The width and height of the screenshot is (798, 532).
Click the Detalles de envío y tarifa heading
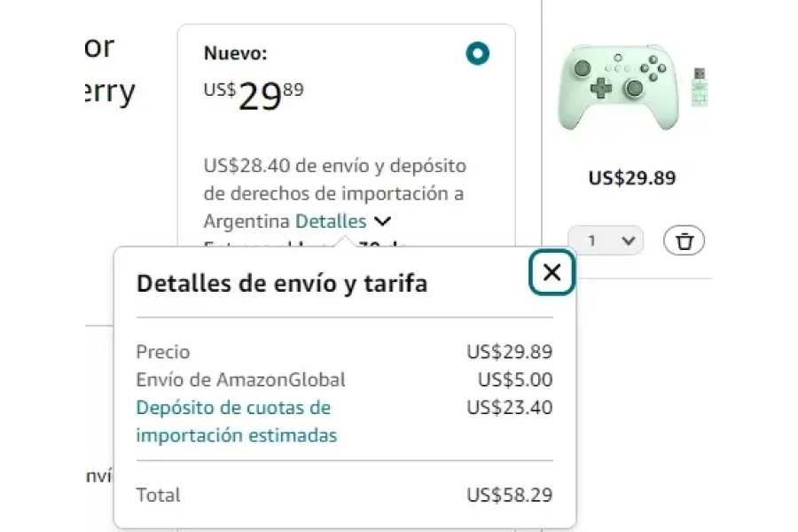tap(282, 284)
